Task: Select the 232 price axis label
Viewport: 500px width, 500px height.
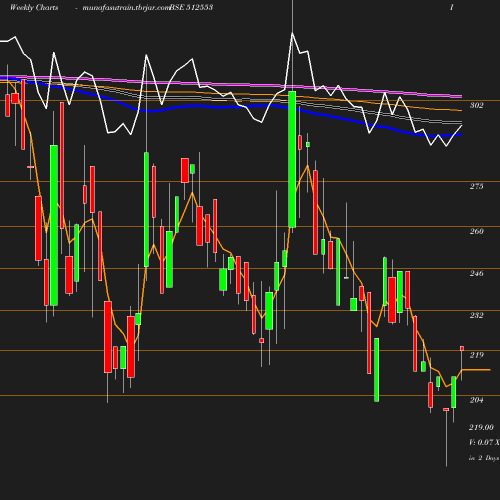Action: tap(476, 315)
